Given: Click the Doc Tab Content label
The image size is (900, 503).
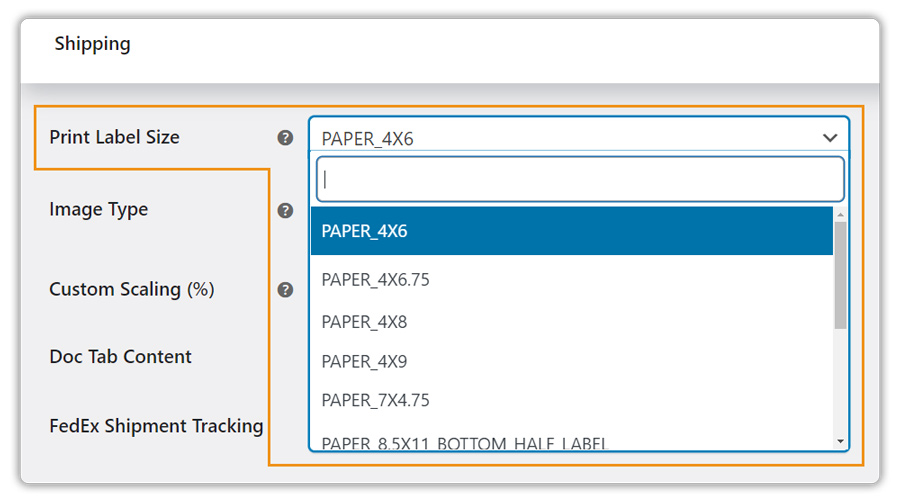Looking at the screenshot, I should coord(121,357).
